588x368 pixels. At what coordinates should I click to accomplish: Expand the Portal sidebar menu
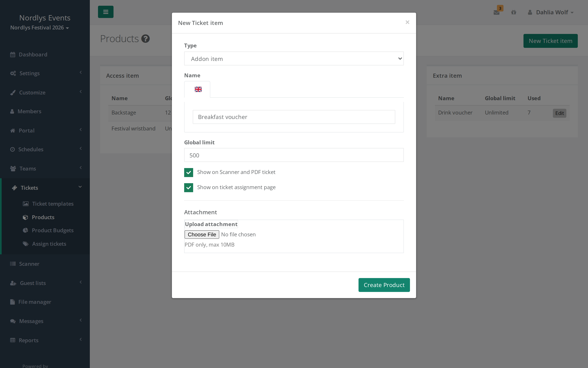point(45,130)
